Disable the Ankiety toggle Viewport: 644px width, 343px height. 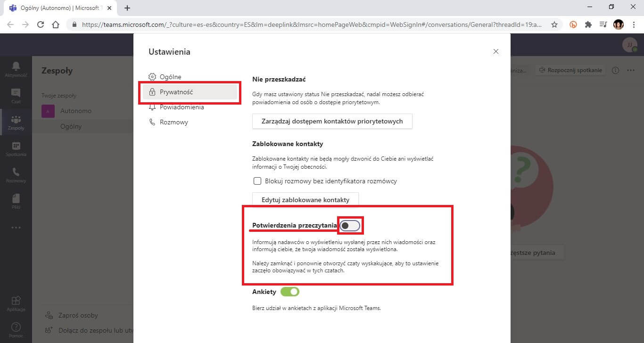pyautogui.click(x=290, y=292)
